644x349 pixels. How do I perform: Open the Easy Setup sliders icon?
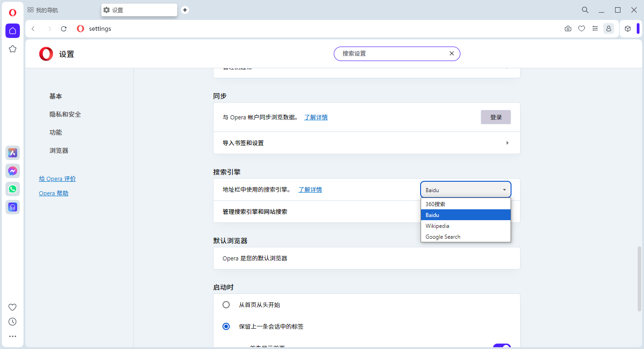[x=595, y=28]
